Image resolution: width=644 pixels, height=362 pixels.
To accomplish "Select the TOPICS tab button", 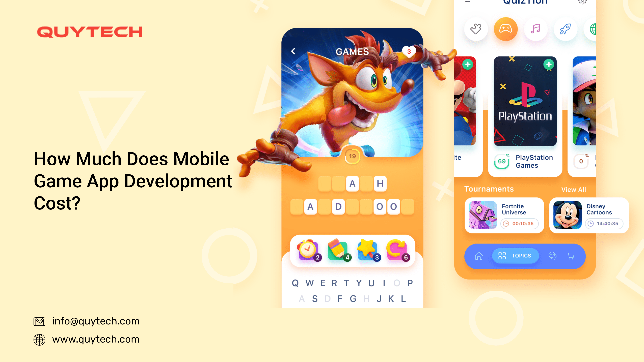I will tap(514, 255).
